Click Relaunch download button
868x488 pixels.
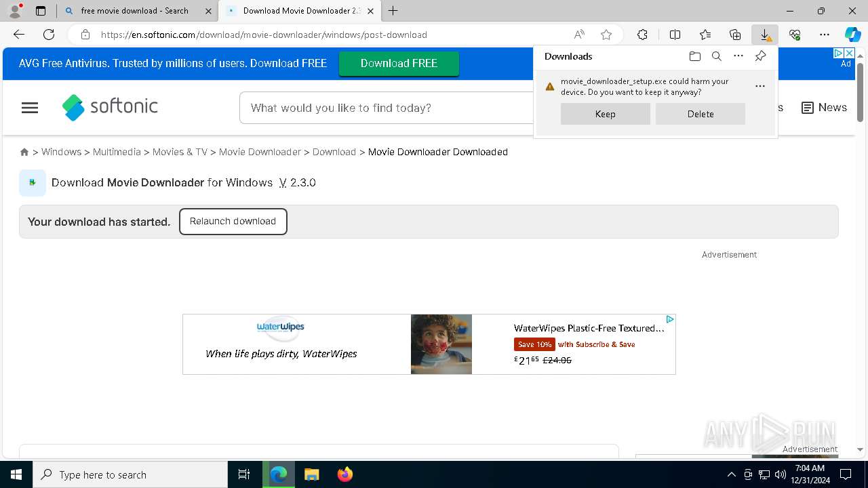pos(233,222)
